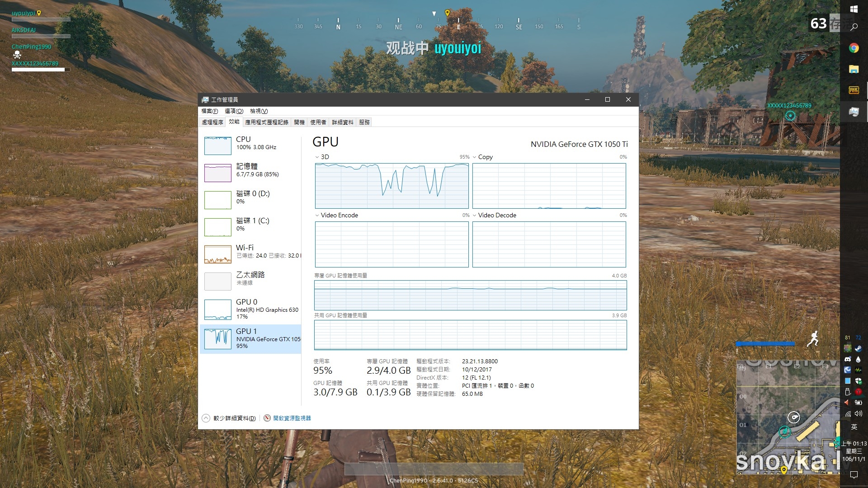Click the light blue square tray icon

[x=848, y=381]
